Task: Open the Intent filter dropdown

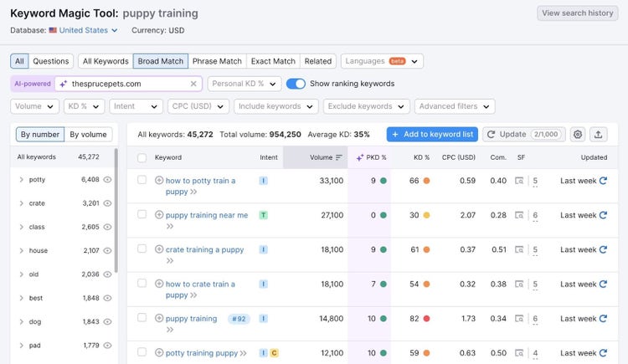Action: tap(136, 106)
